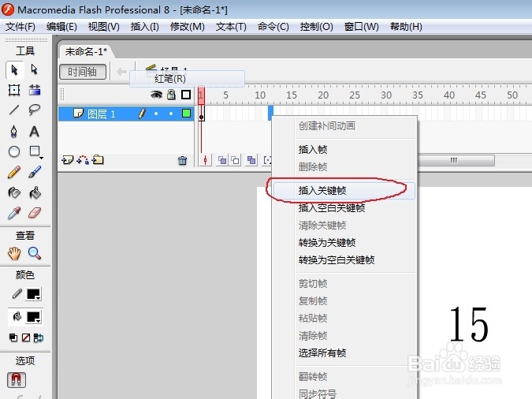Image resolution: width=532 pixels, height=399 pixels.
Task: Show all layers as outlines
Action: pos(186,95)
